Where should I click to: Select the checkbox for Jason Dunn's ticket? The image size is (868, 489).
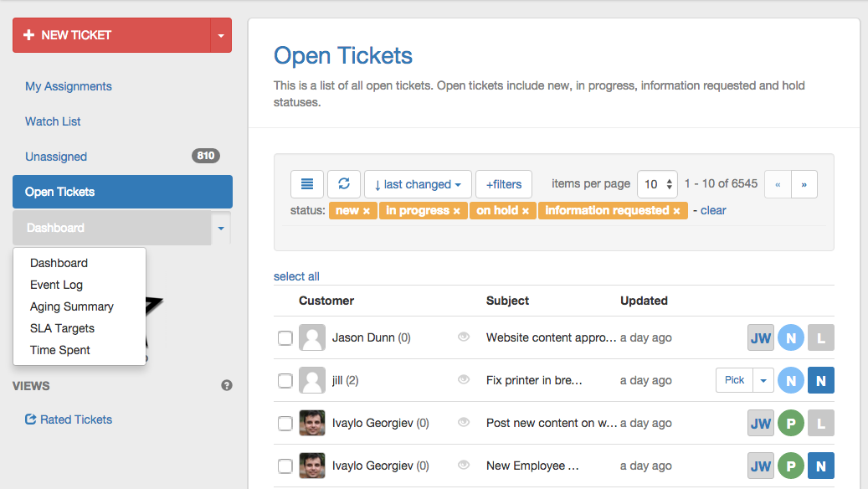(285, 338)
